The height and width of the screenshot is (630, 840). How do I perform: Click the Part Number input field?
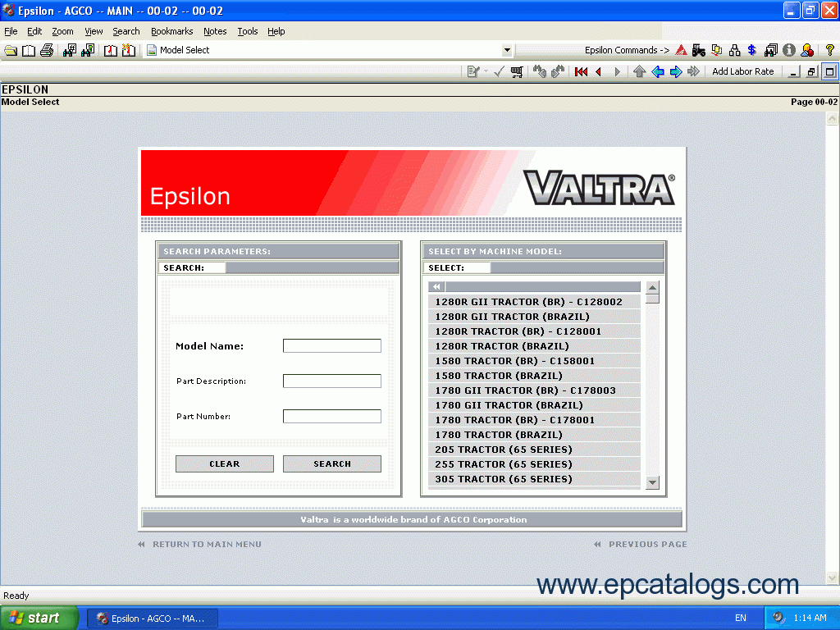point(332,416)
